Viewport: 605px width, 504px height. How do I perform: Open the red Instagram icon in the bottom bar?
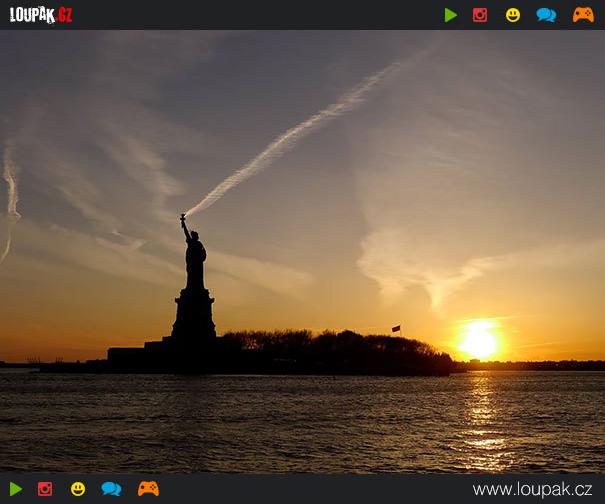click(x=45, y=489)
